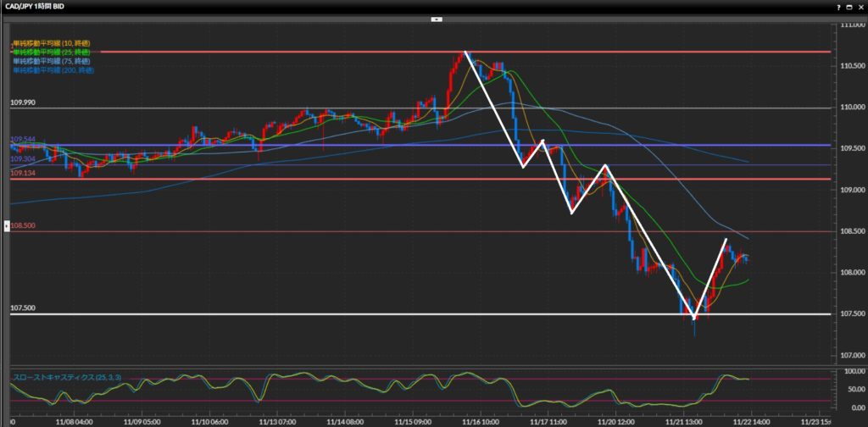Click the 110.000 price axis label
Viewport: 868px width, 427px height.
point(849,108)
